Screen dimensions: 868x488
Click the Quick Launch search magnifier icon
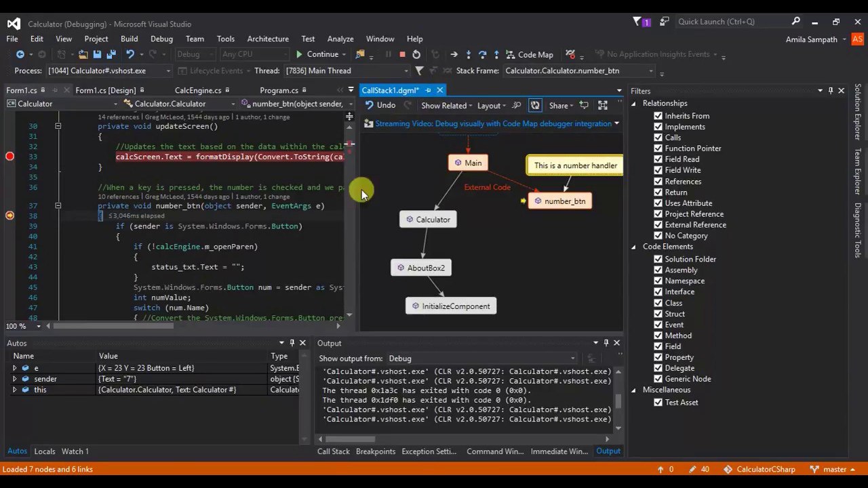[x=795, y=22]
